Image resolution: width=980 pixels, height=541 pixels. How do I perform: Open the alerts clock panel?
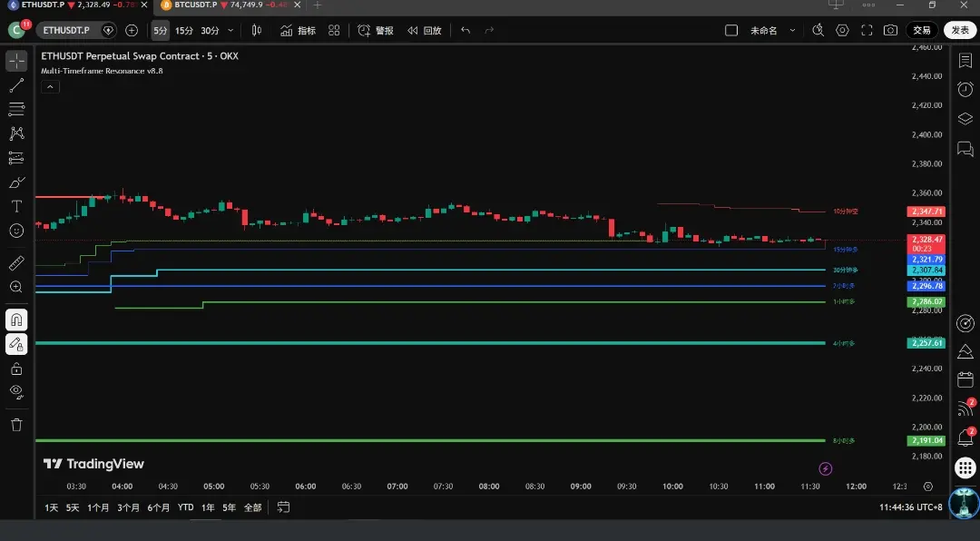coord(965,90)
